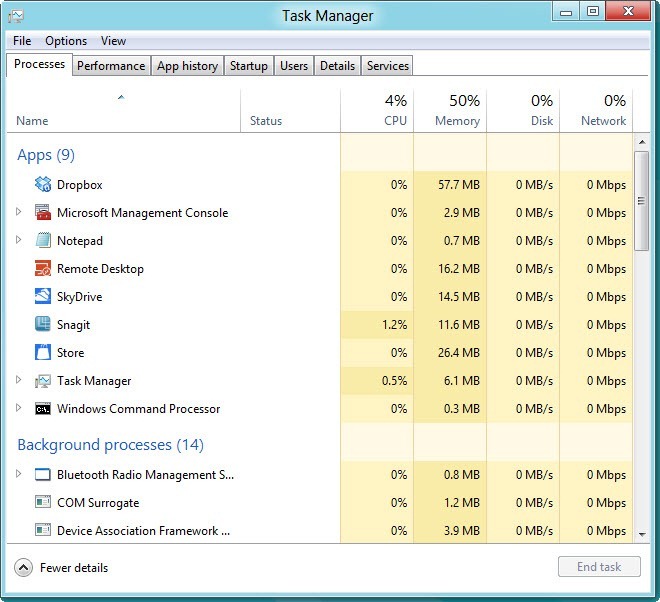Switch to the App history tab

pyautogui.click(x=187, y=66)
